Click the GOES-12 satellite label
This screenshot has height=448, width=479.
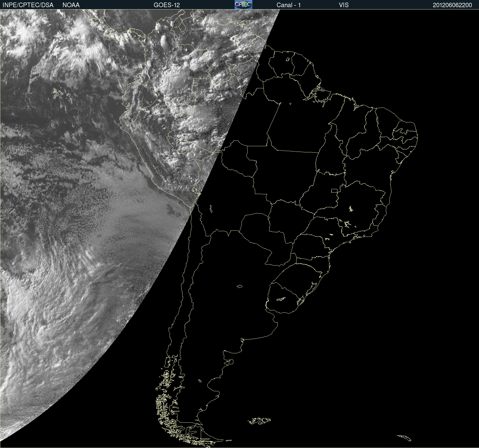pyautogui.click(x=167, y=5)
